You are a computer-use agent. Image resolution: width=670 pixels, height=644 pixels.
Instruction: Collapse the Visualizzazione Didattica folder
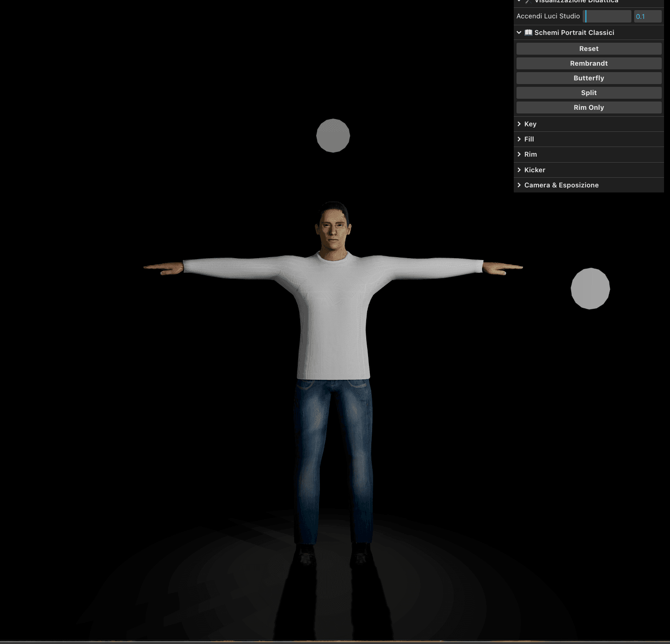point(519,1)
